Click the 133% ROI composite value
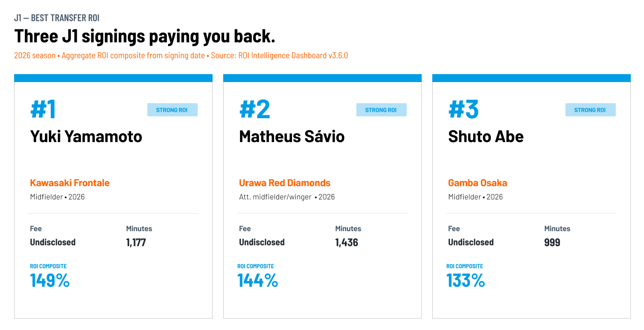 (x=466, y=281)
